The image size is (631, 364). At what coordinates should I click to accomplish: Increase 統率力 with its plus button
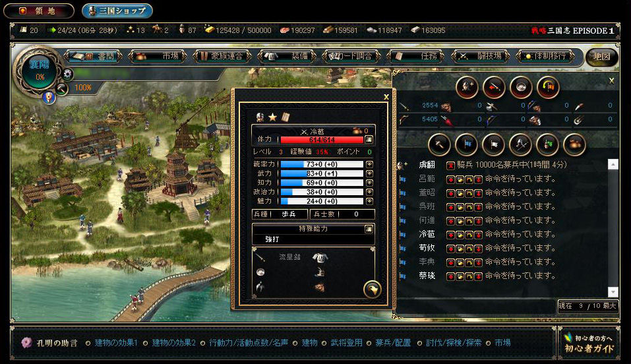pyautogui.click(x=369, y=164)
